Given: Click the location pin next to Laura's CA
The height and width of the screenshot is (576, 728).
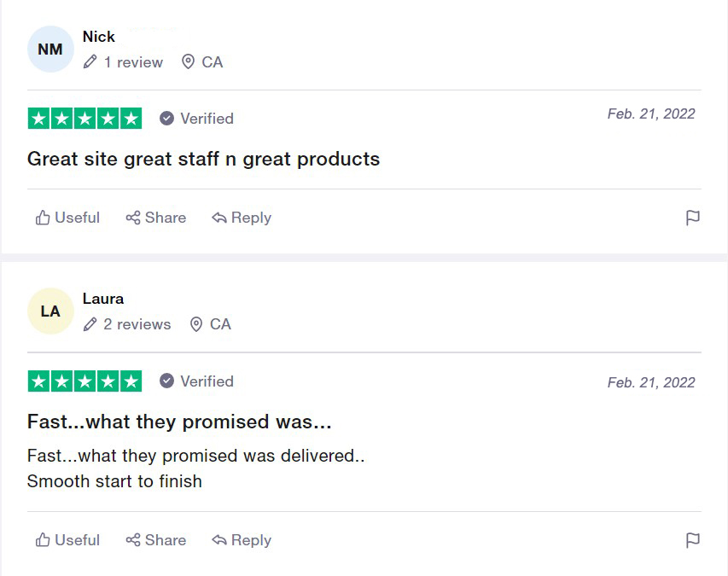Looking at the screenshot, I should (x=196, y=324).
